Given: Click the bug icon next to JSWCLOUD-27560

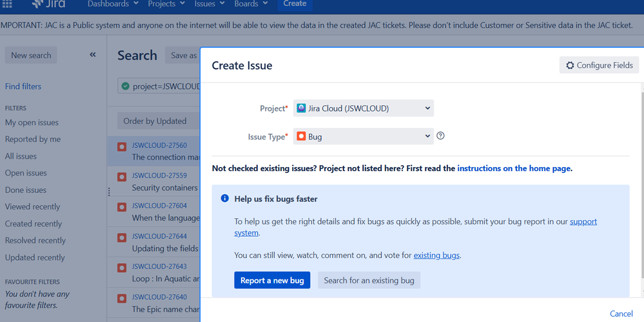Looking at the screenshot, I should (122, 147).
